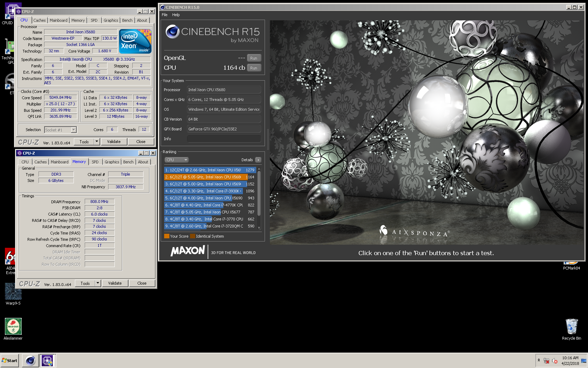
Task: Click the show desktop tray icon
Action: click(583, 361)
